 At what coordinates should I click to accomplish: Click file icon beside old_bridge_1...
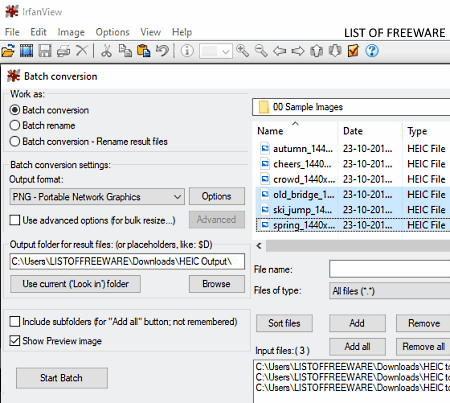click(x=265, y=194)
